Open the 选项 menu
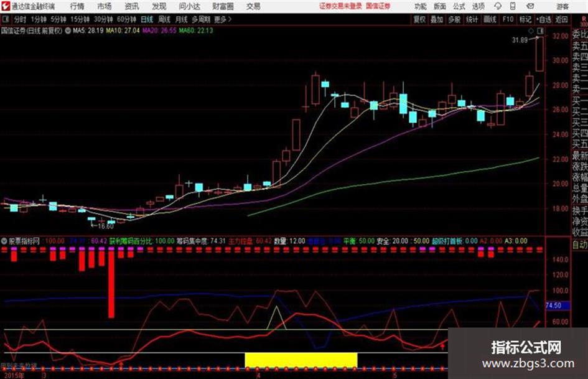The image size is (588, 379). click(478, 6)
